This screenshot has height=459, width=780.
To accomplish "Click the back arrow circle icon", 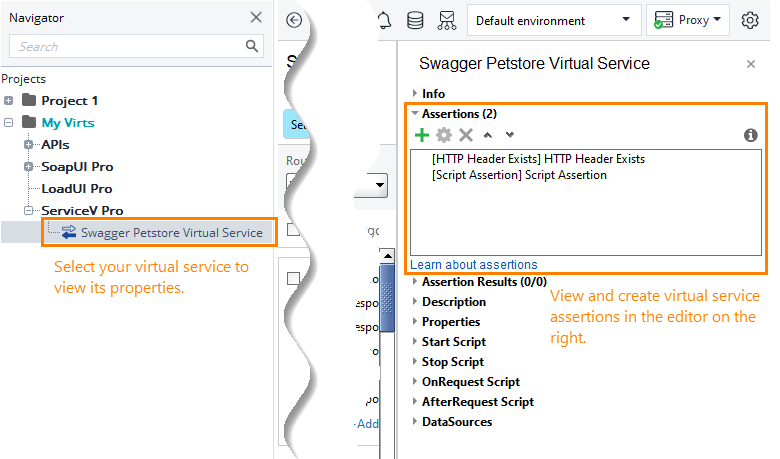I will pos(294,20).
